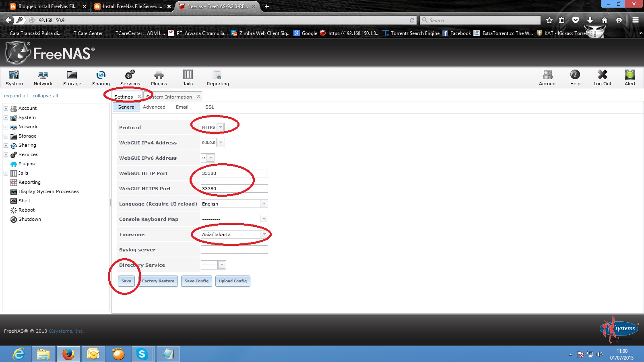Switch to the Advanced settings sub-tab

[x=154, y=107]
